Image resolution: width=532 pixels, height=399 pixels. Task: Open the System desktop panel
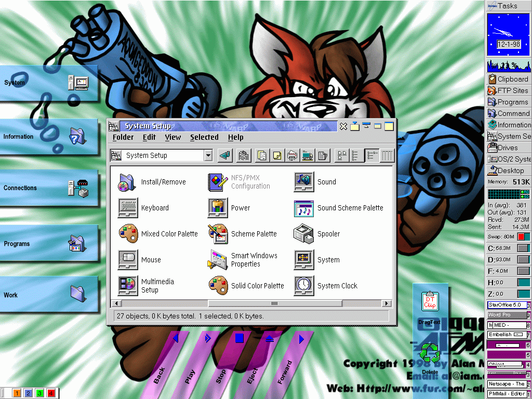49,83
